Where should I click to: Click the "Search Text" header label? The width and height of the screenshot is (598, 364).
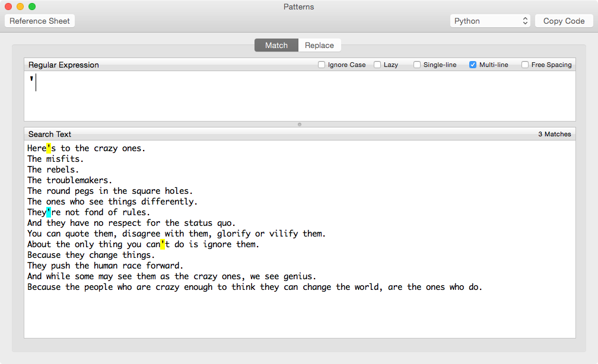pos(50,134)
